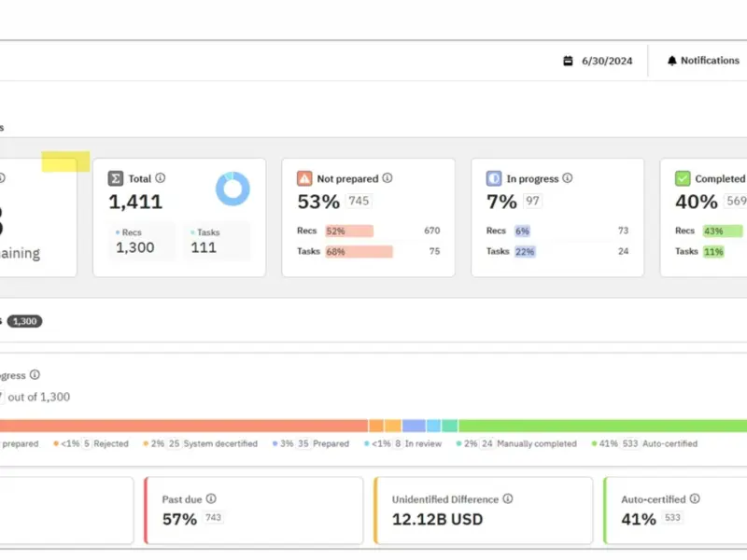Click the warning icon on Not prepared card
Viewport: 747px width, 560px height.
pyautogui.click(x=304, y=178)
